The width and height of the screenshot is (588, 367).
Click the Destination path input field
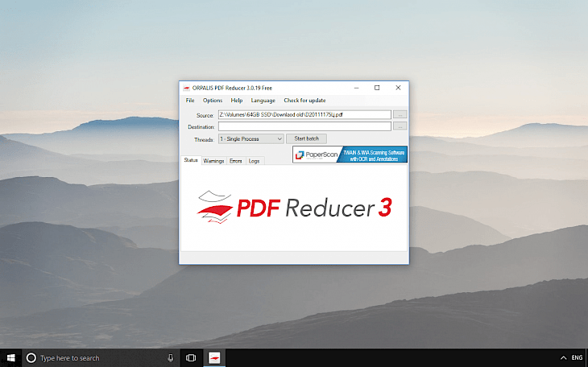(x=304, y=126)
